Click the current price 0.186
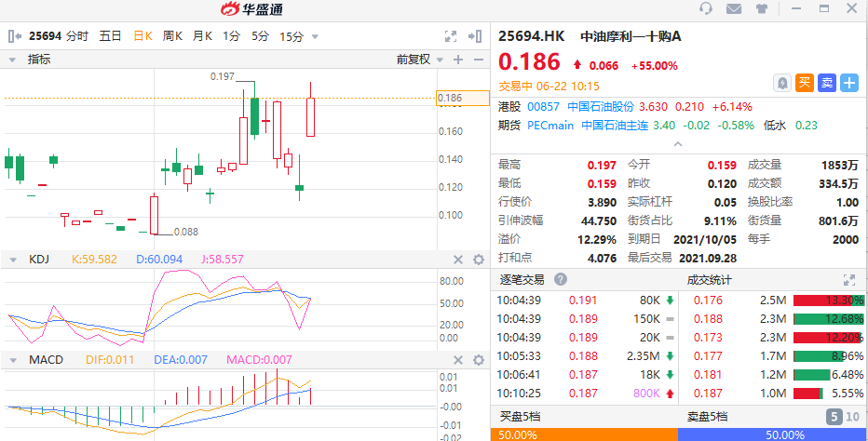The height and width of the screenshot is (441, 868). [530, 61]
